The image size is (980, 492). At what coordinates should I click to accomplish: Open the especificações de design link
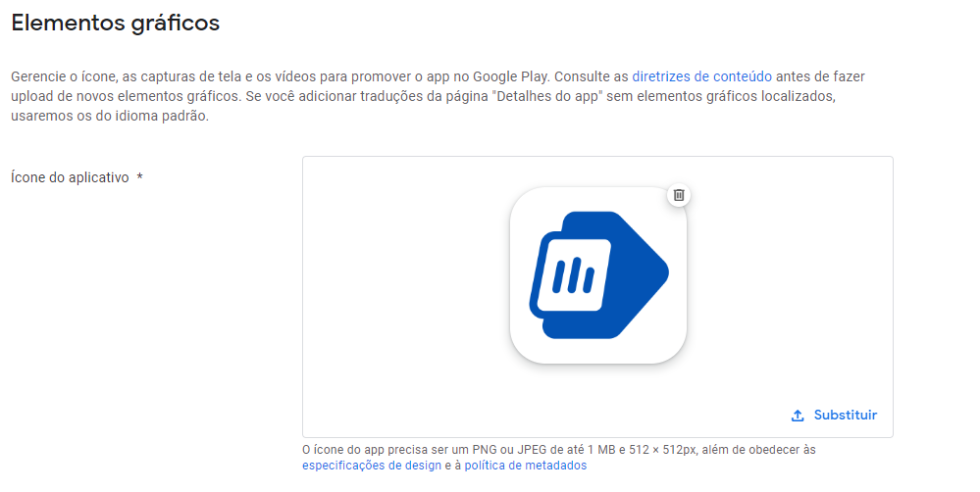coord(371,466)
